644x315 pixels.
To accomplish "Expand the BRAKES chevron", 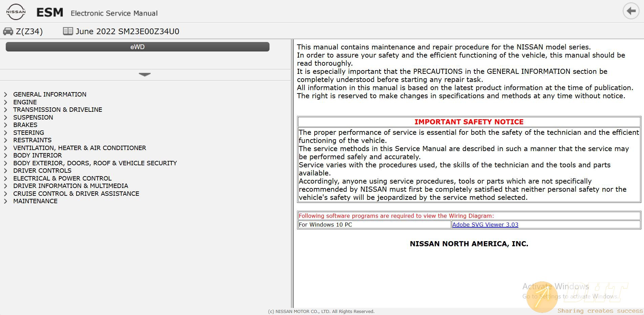I will pyautogui.click(x=5, y=125).
